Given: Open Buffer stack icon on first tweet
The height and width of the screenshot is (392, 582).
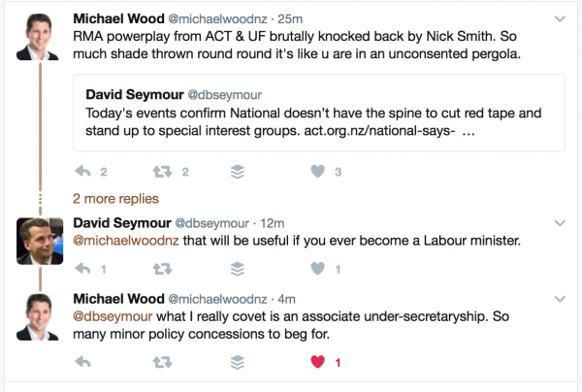Looking at the screenshot, I should pyautogui.click(x=237, y=172).
